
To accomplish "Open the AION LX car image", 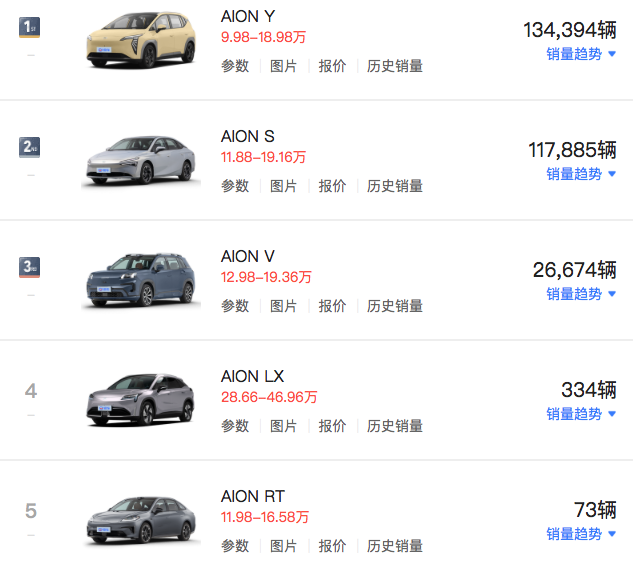I will tap(141, 400).
